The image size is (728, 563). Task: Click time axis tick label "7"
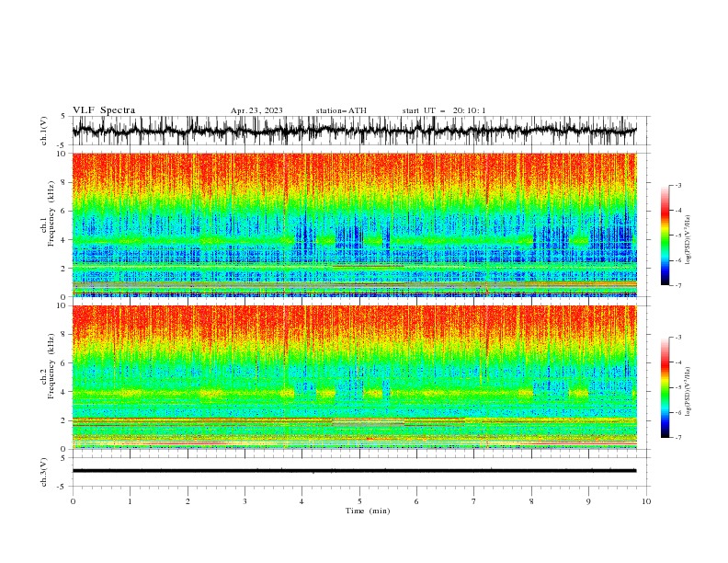coord(474,501)
